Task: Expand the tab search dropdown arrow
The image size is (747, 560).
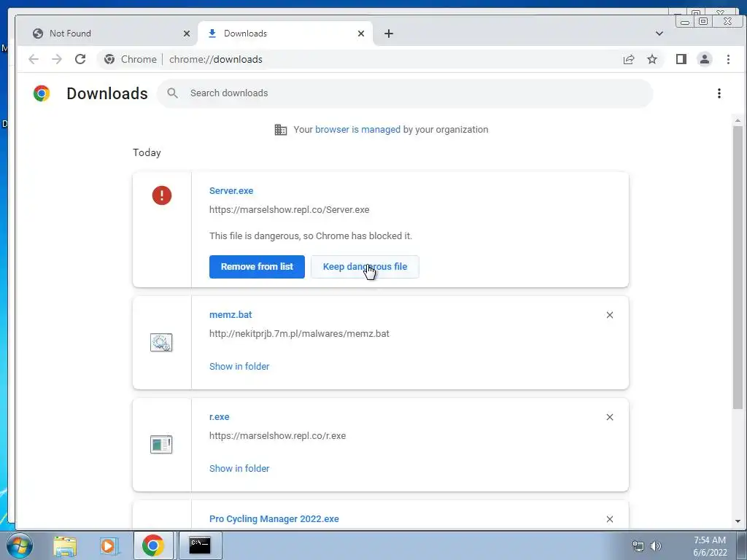Action: coord(659,34)
